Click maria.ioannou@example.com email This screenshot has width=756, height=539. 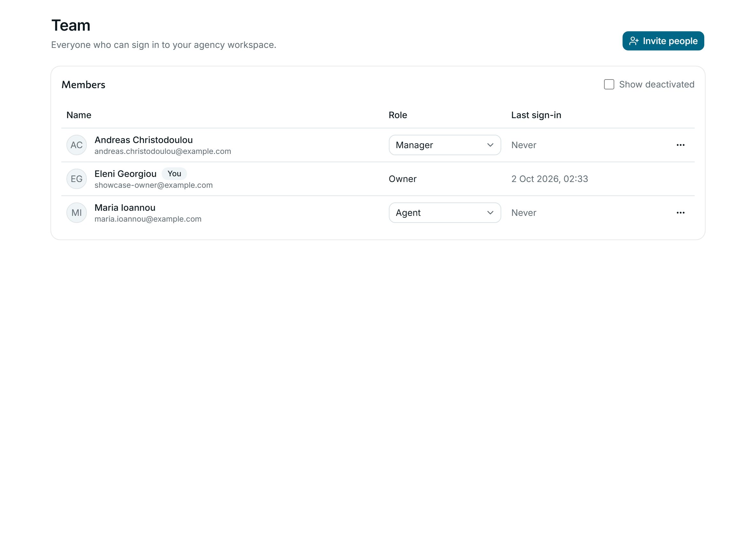(148, 219)
